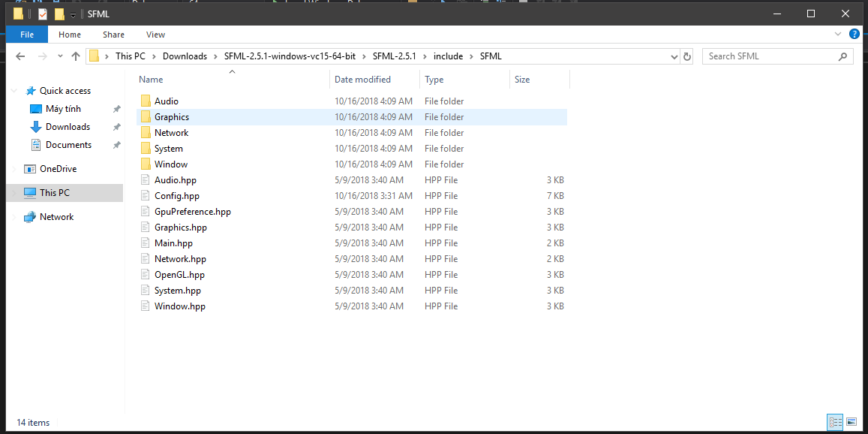This screenshot has height=434, width=868.
Task: Open the Window folder
Action: click(170, 164)
